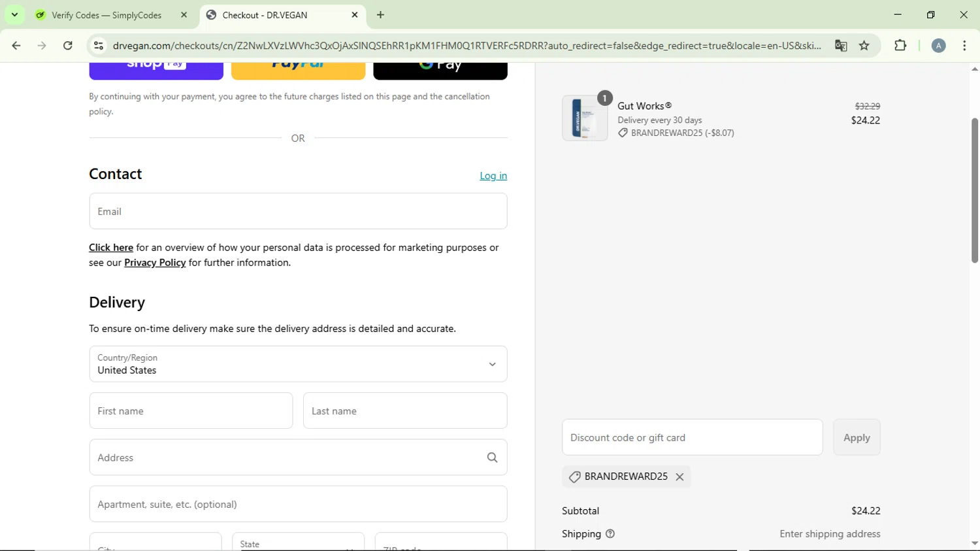Image resolution: width=980 pixels, height=551 pixels.
Task: Click the item quantity badge on thumbnail
Action: (x=605, y=98)
